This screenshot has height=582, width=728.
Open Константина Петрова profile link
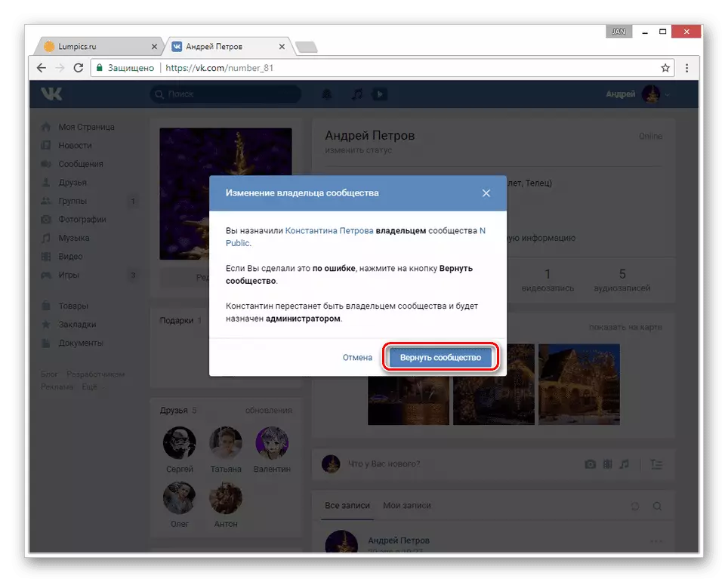329,231
